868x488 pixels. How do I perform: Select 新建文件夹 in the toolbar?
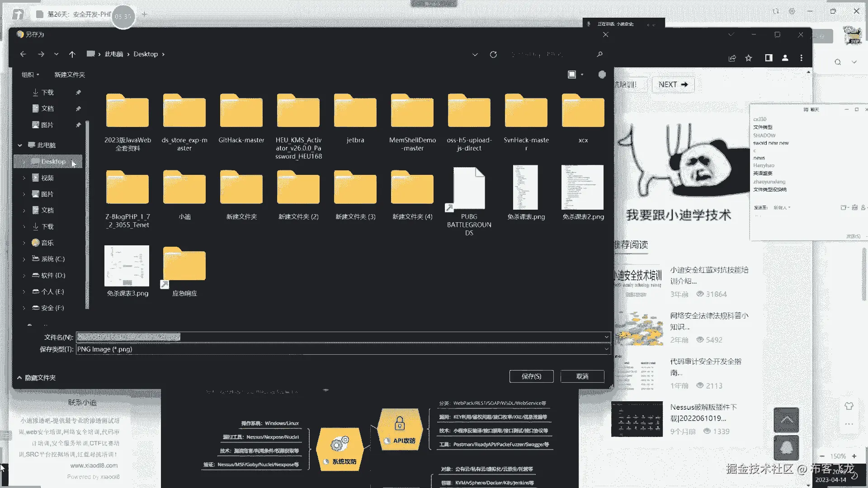(x=70, y=75)
